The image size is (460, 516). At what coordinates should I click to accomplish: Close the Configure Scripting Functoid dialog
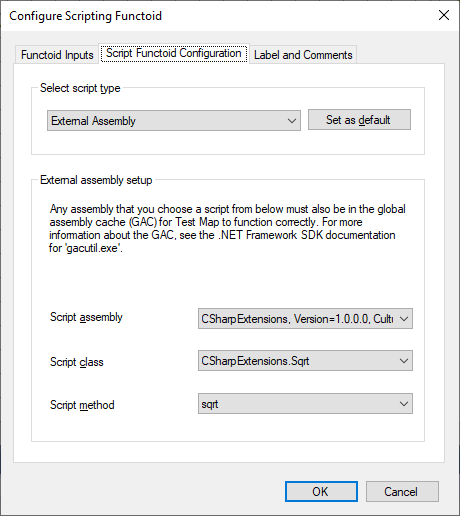[444, 15]
